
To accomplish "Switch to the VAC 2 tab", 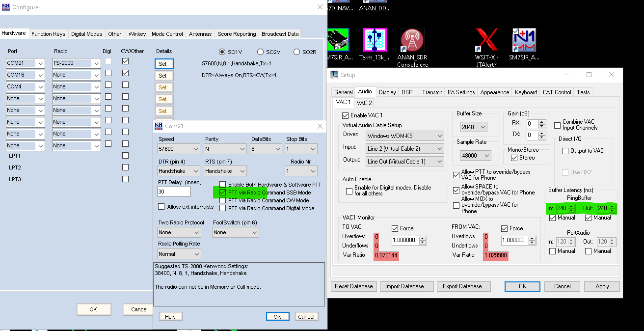I will (364, 103).
